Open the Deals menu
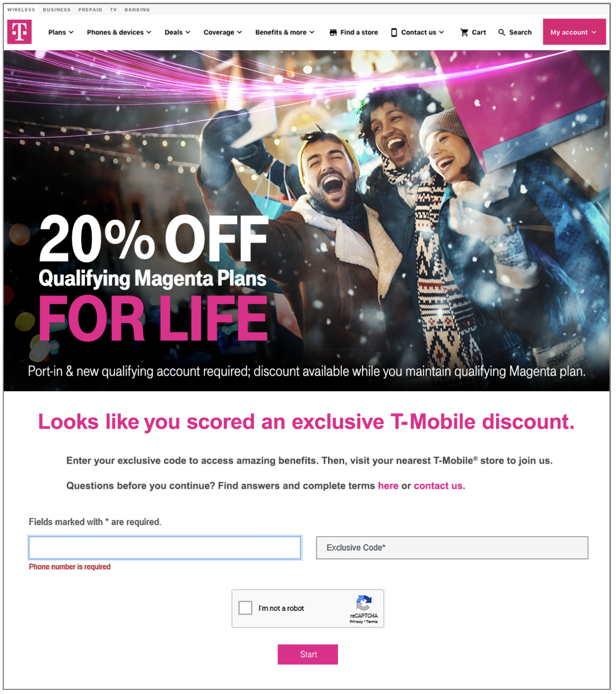This screenshot has width=616, height=694. click(x=177, y=32)
